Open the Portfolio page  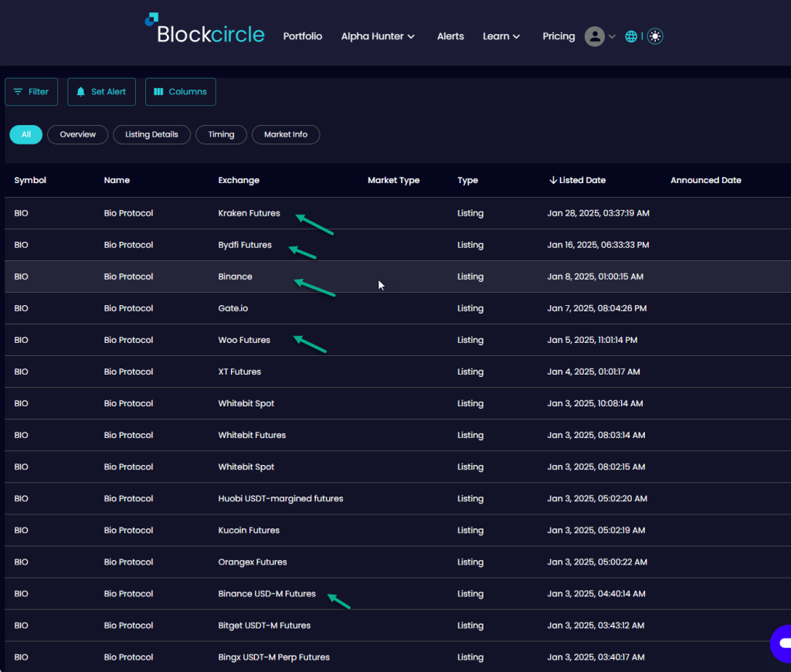[303, 36]
